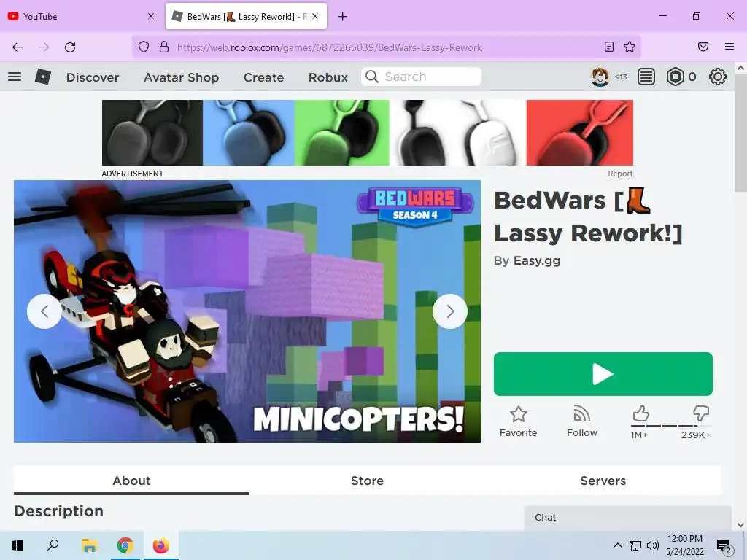Click the Roblox URL address bar
Screen dimensions: 747x560
tap(386, 47)
